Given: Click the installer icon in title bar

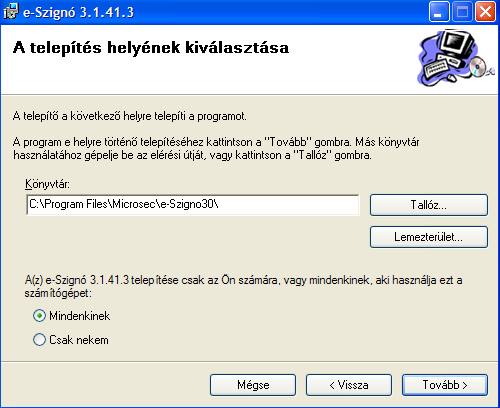Looking at the screenshot, I should (x=11, y=12).
